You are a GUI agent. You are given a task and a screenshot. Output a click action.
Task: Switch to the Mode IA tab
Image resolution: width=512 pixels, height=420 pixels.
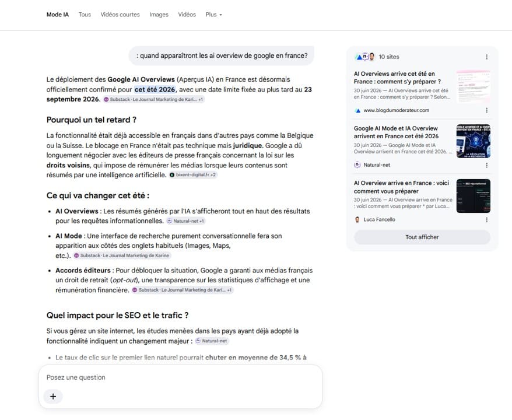(58, 15)
